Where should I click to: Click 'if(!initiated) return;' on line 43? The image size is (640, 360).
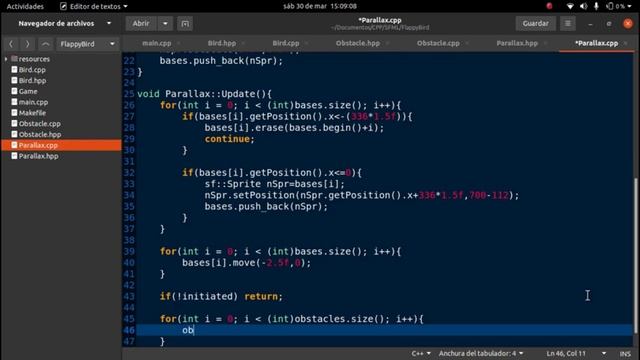[221, 296]
